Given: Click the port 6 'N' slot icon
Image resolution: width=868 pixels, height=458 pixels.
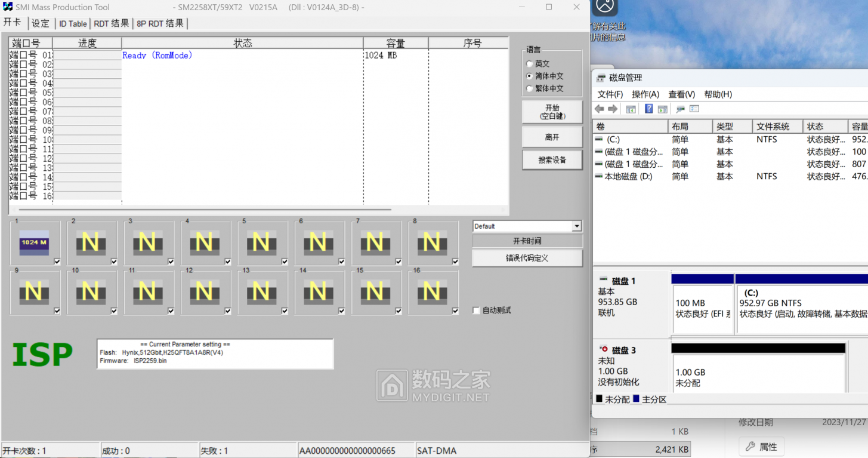Looking at the screenshot, I should [318, 243].
